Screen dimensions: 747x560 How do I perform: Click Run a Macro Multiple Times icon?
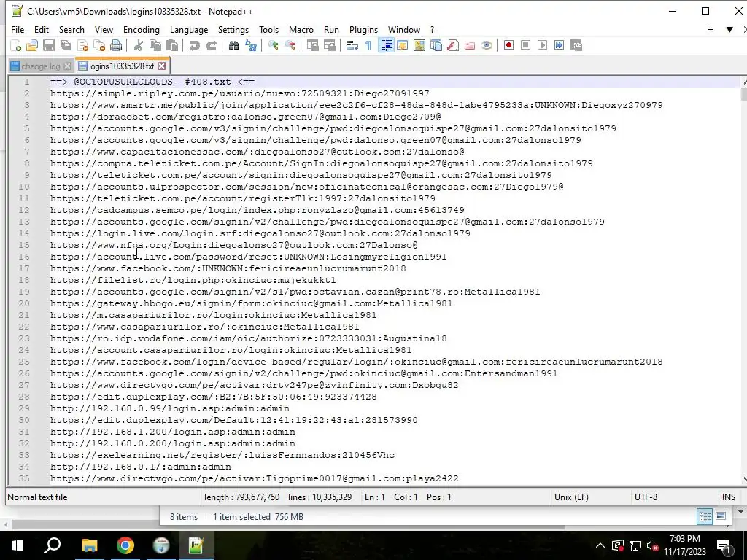(x=559, y=45)
